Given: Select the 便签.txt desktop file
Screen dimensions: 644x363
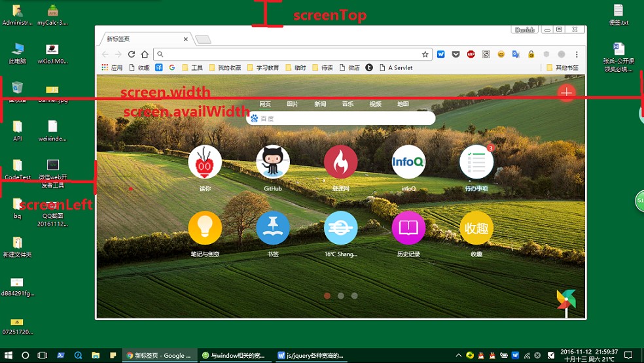Looking at the screenshot, I should (x=618, y=15).
